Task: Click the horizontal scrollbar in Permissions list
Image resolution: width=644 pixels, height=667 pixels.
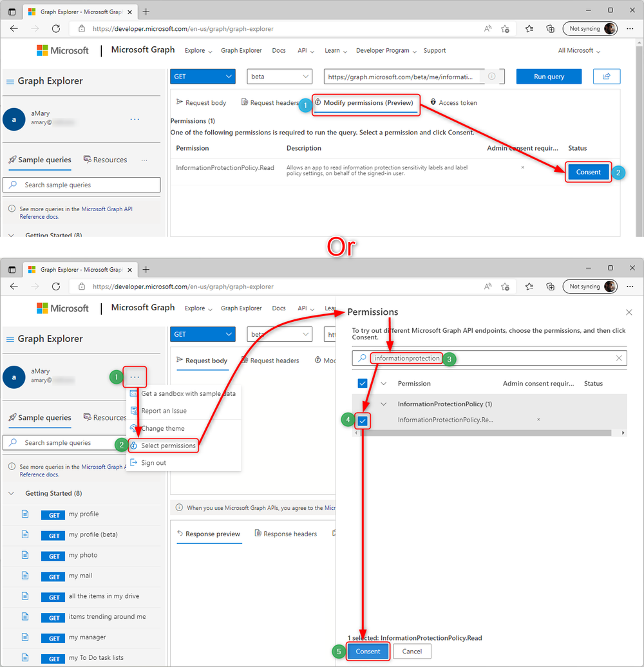Action: [486, 433]
